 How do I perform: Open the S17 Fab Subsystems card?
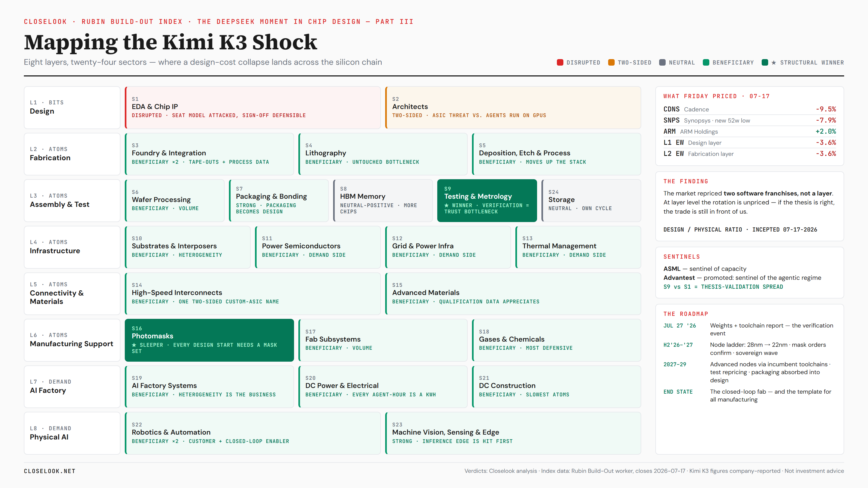coord(383,340)
